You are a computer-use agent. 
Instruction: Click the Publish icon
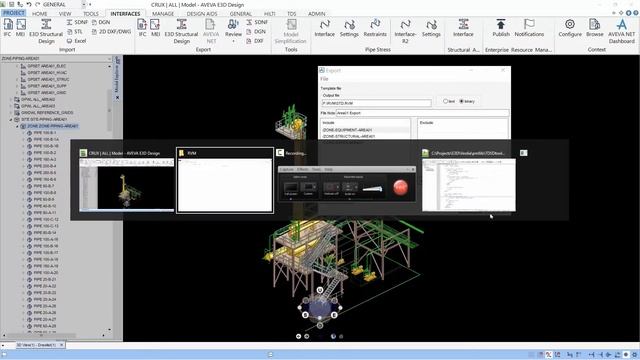[x=501, y=28]
